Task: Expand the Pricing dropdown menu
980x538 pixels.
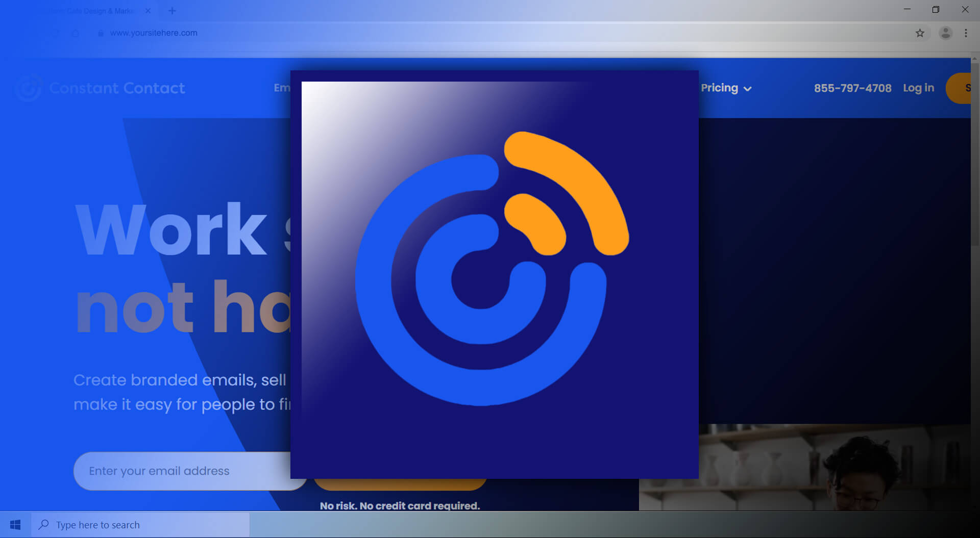Action: point(726,88)
